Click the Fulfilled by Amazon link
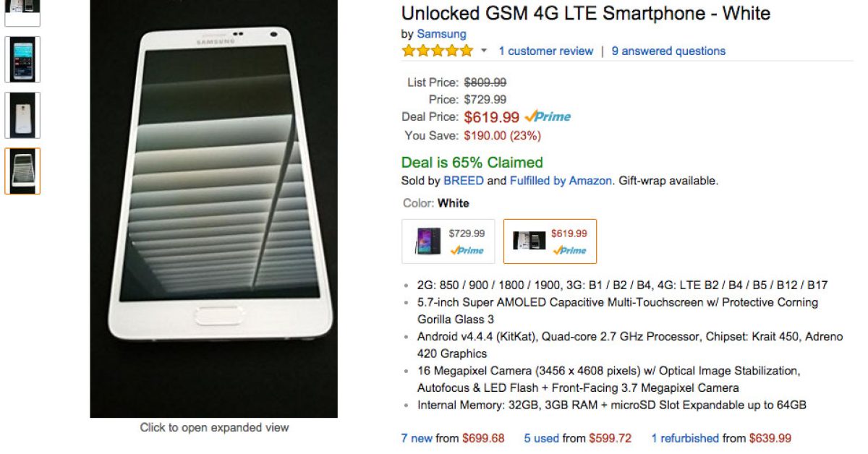Image resolution: width=868 pixels, height=454 pixels. tap(561, 181)
